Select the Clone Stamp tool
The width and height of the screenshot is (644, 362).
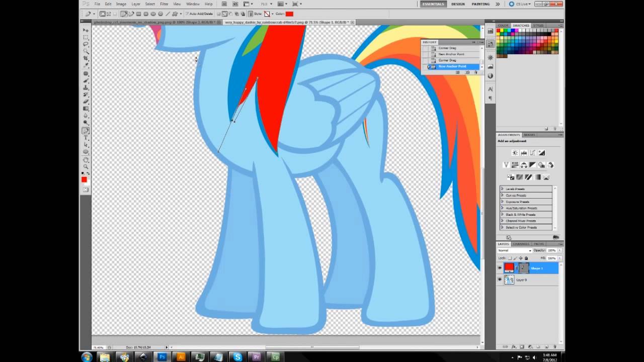click(x=86, y=88)
